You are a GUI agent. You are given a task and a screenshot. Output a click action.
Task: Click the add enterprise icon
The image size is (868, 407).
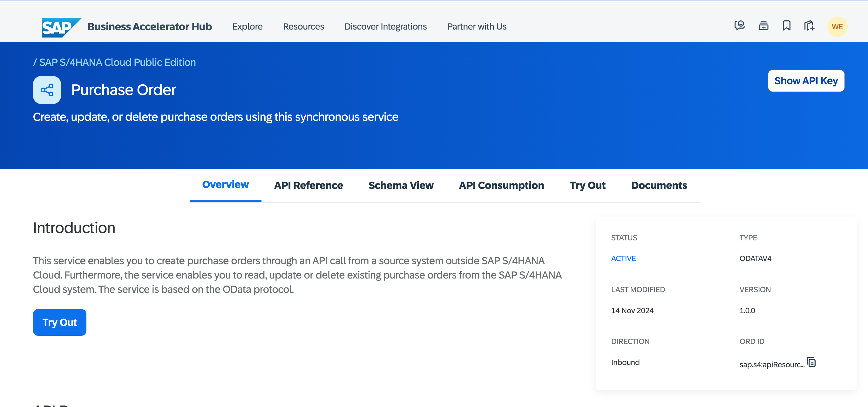pyautogui.click(x=809, y=26)
